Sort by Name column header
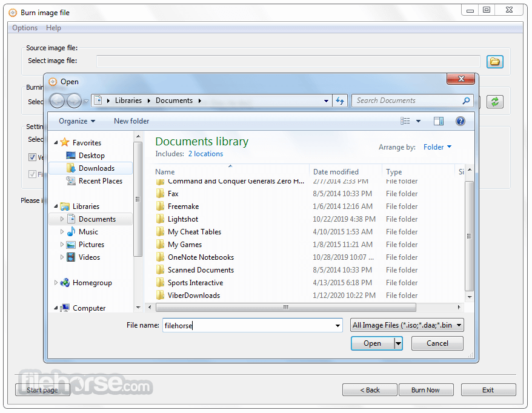 pos(231,171)
